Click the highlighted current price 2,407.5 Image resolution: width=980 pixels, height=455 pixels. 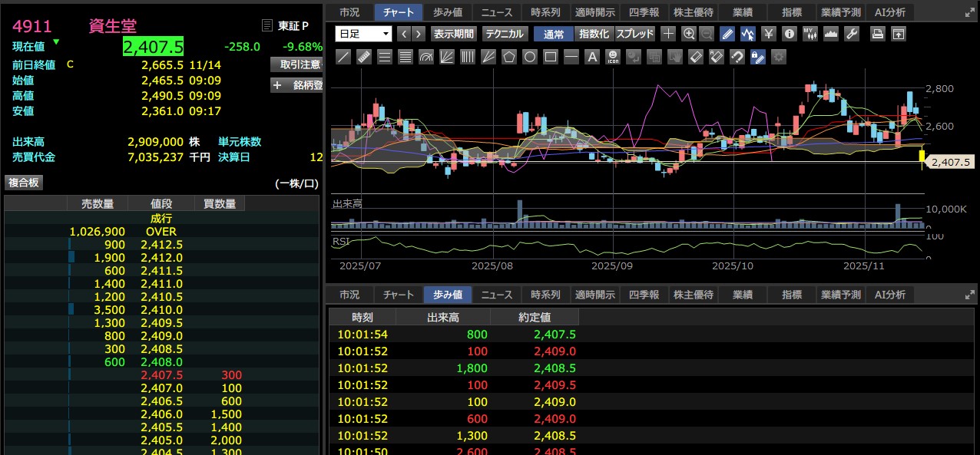(x=154, y=47)
